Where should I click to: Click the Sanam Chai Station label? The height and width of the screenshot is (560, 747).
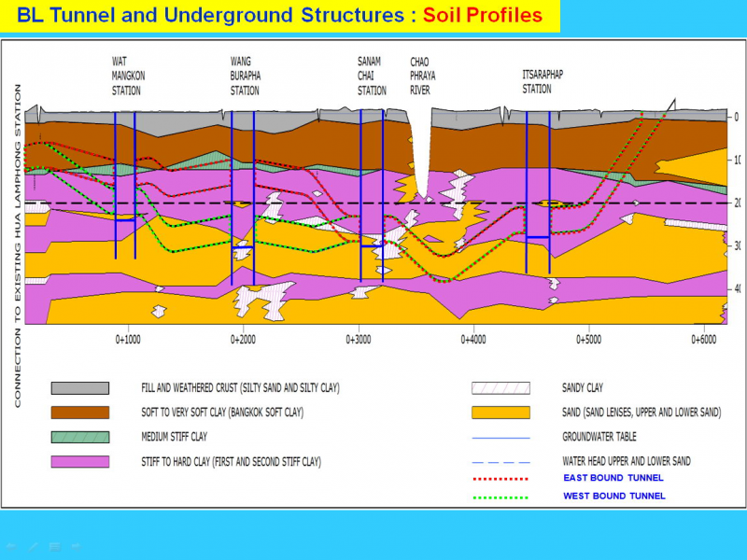[371, 77]
